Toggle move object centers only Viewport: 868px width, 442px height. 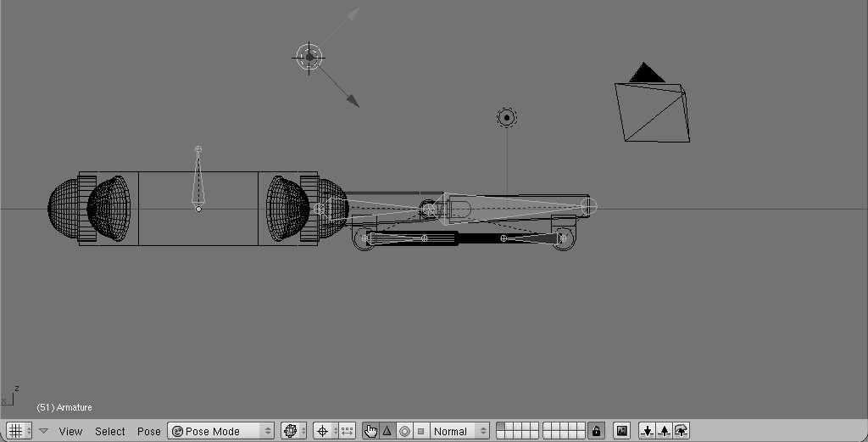[347, 431]
